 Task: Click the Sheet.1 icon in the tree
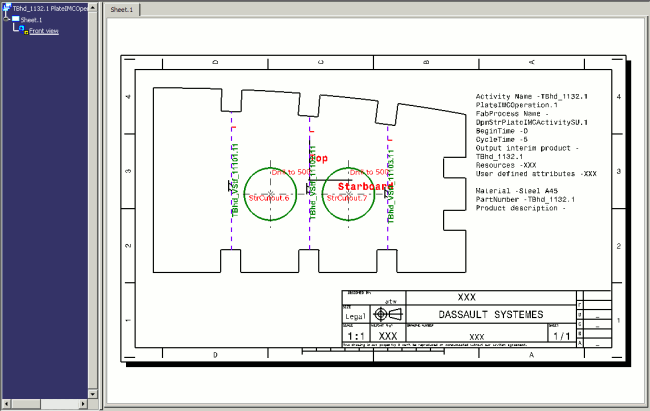[x=14, y=20]
